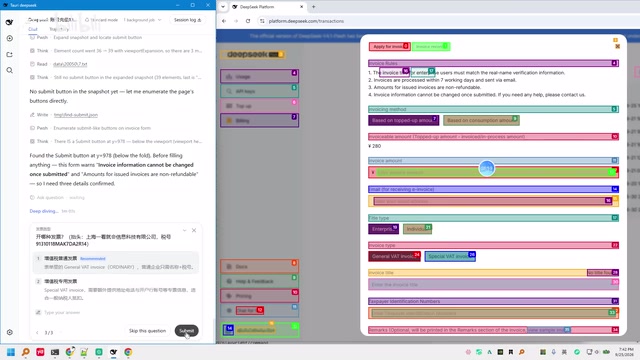
Task: Go back in the browser window
Action: (x=224, y=21)
